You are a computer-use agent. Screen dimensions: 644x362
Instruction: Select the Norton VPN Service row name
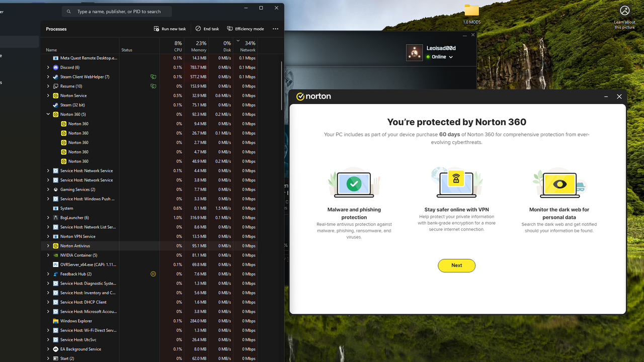(77, 236)
